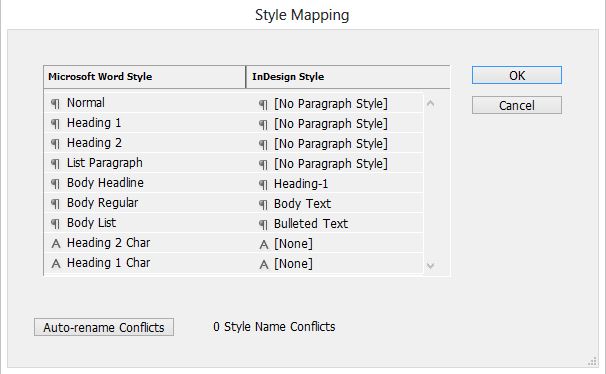Click paragraph icon next to Heading-1

tap(263, 185)
